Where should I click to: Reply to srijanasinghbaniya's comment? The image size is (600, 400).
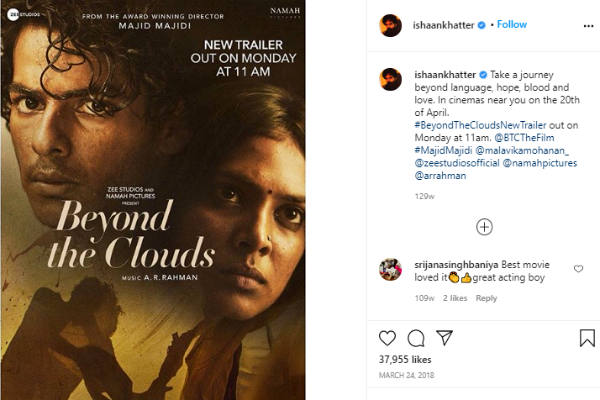click(486, 298)
